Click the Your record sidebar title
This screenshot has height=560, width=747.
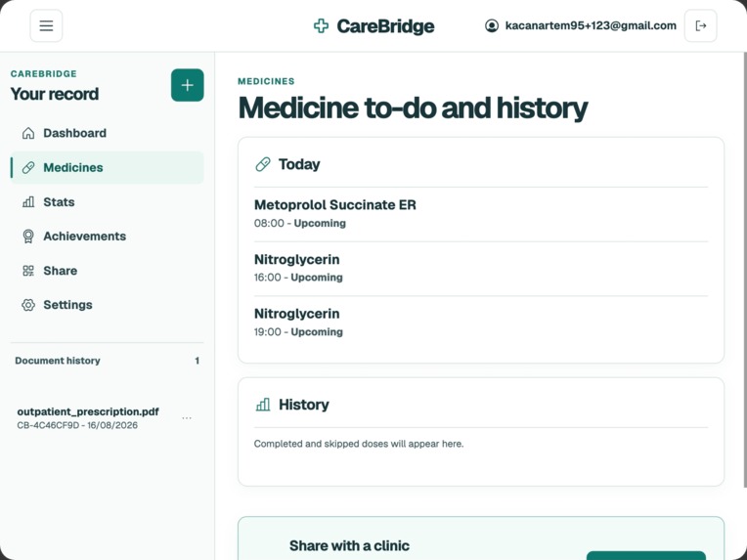[55, 94]
